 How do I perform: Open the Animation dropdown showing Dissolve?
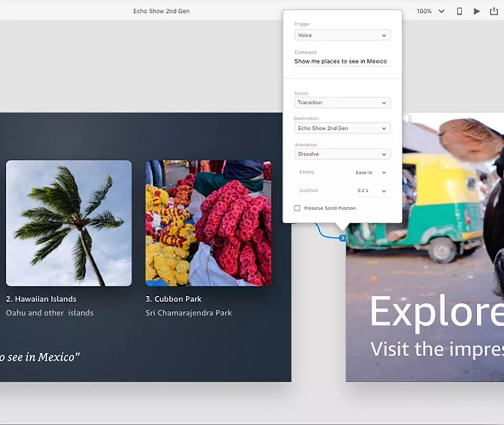pos(342,154)
